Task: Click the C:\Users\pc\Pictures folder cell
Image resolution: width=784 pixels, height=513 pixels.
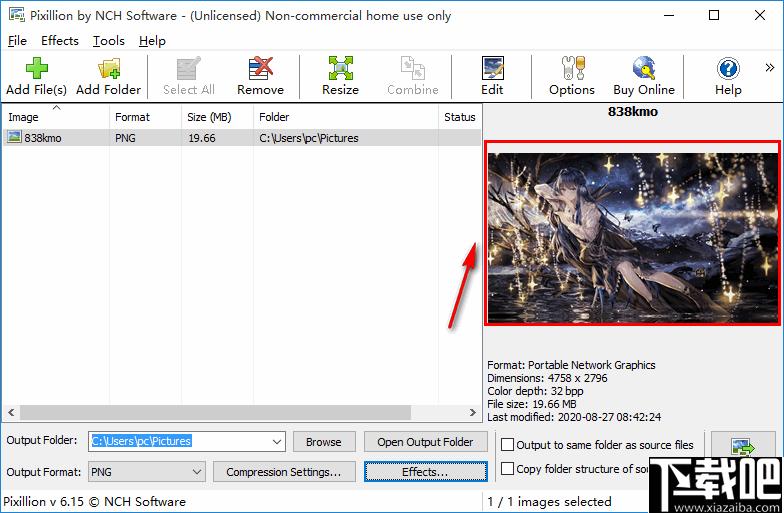Action: coord(308,138)
